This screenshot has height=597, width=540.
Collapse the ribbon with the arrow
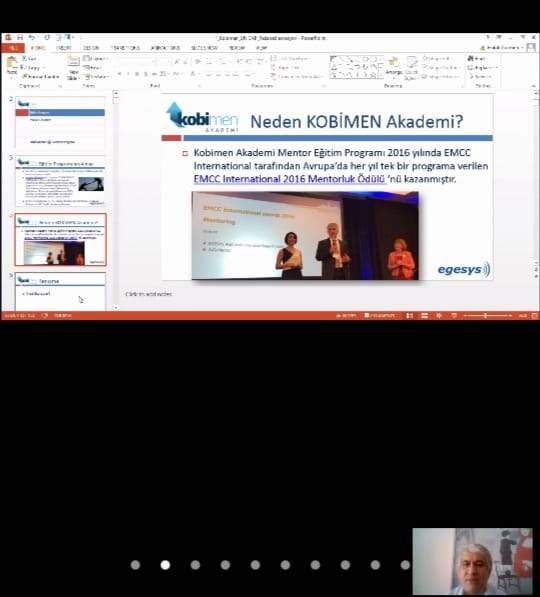pos(533,86)
